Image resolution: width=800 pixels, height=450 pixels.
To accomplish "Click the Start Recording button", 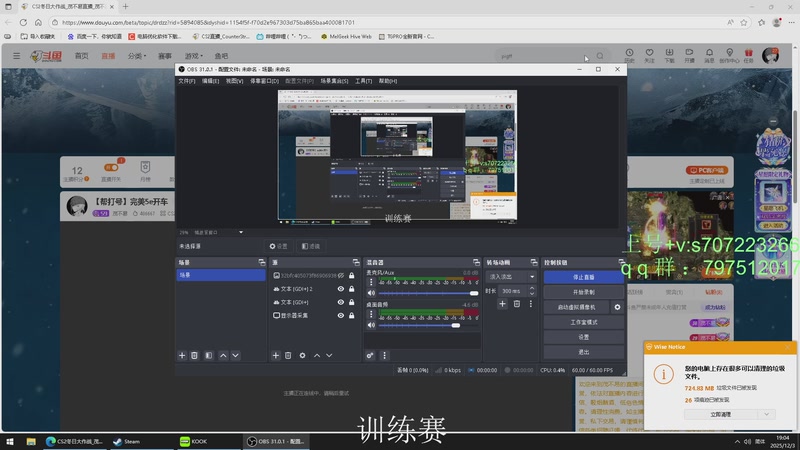I will click(583, 292).
